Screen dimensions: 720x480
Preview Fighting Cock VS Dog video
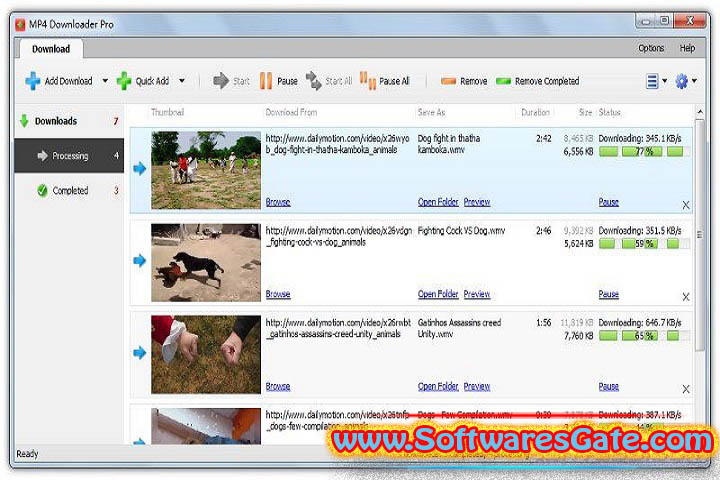click(477, 294)
